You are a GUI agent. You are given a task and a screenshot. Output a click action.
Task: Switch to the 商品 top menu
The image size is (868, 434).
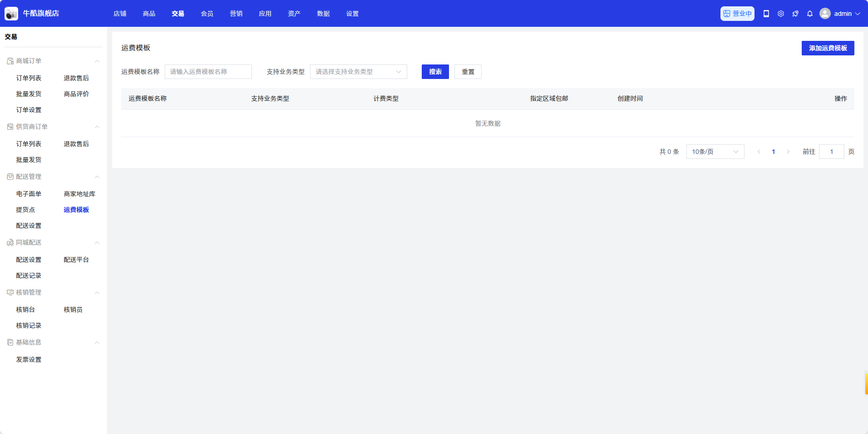click(x=149, y=14)
